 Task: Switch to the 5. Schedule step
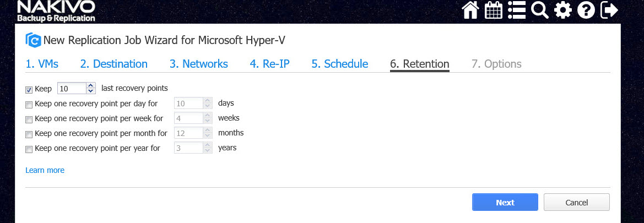(x=339, y=64)
